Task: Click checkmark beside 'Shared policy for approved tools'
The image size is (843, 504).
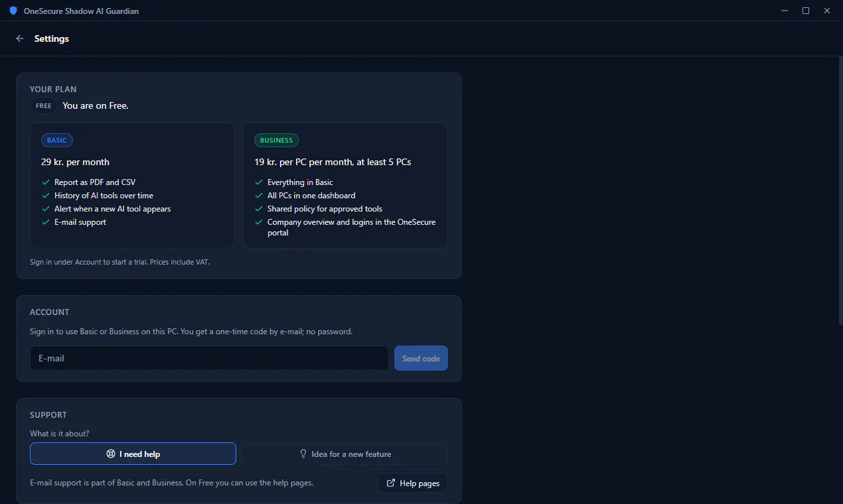Action: (259, 209)
